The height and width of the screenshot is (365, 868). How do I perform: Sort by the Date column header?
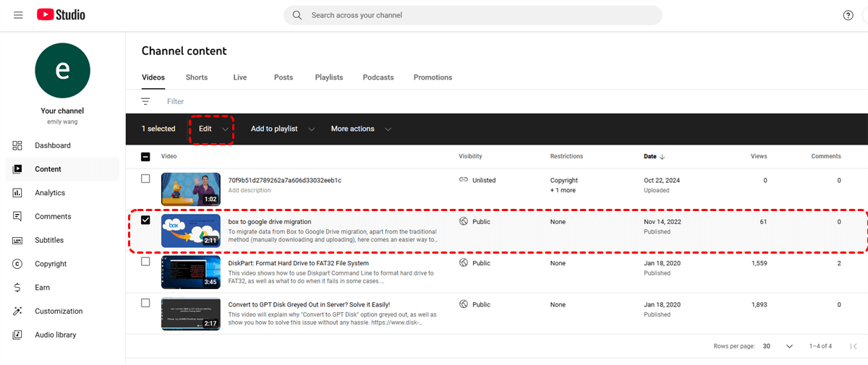[650, 156]
